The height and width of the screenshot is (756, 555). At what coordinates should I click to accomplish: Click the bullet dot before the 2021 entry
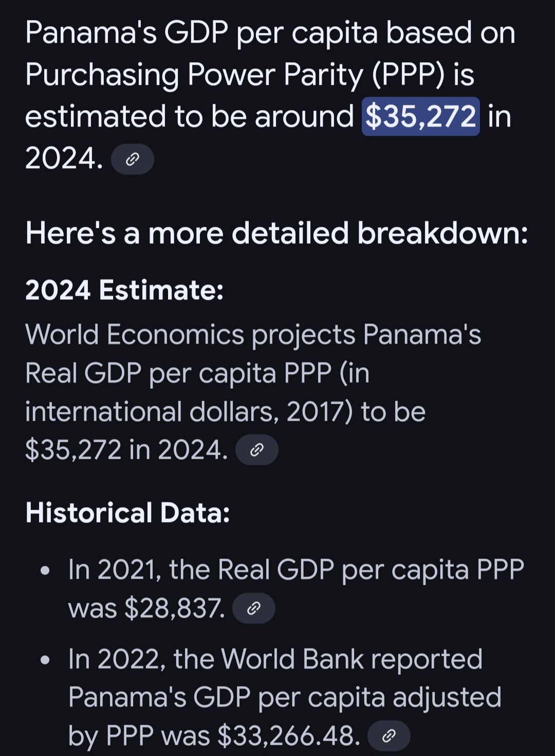(x=46, y=570)
